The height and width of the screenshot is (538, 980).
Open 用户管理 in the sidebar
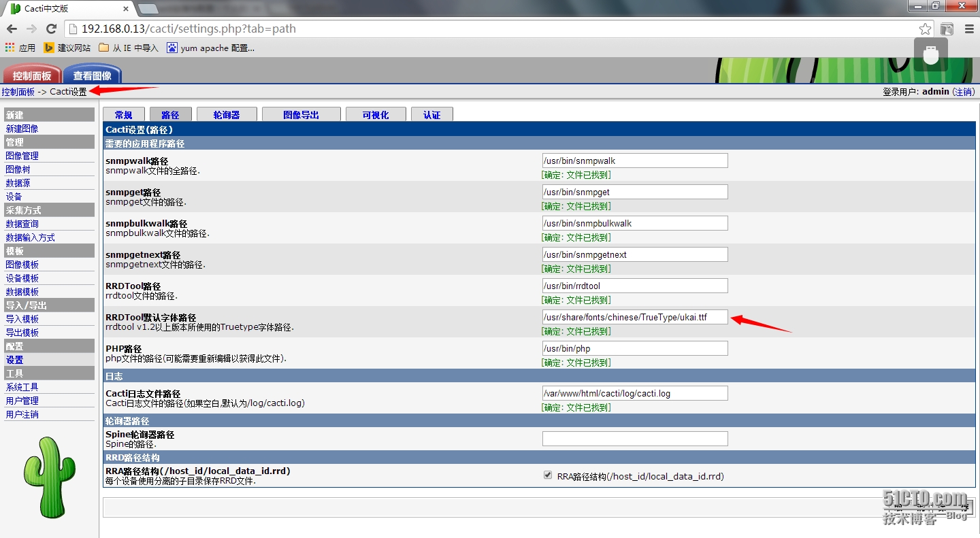(22, 401)
